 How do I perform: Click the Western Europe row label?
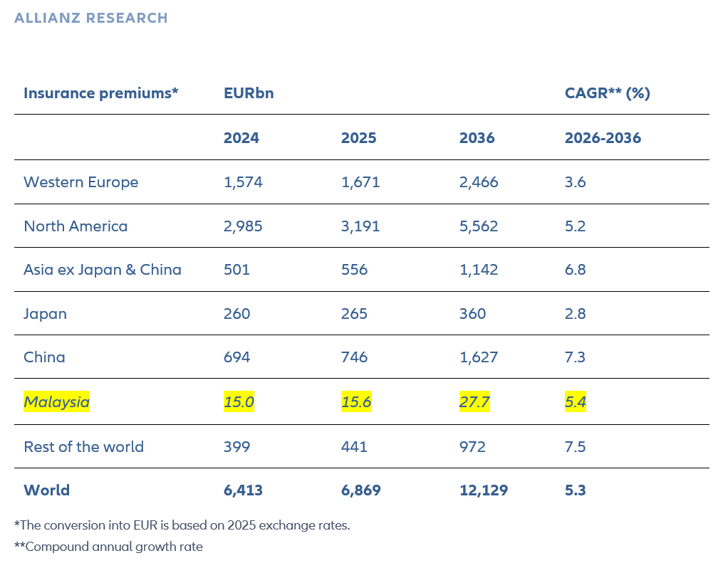(80, 182)
